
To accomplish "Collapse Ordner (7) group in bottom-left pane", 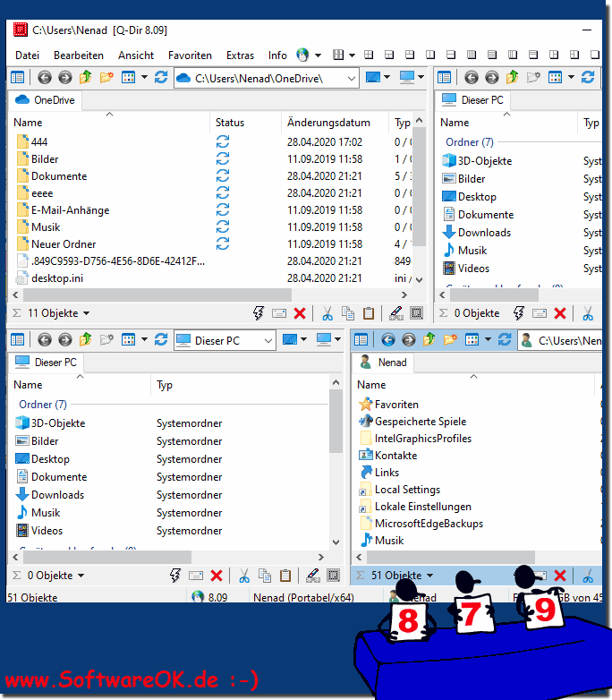I will (x=43, y=405).
